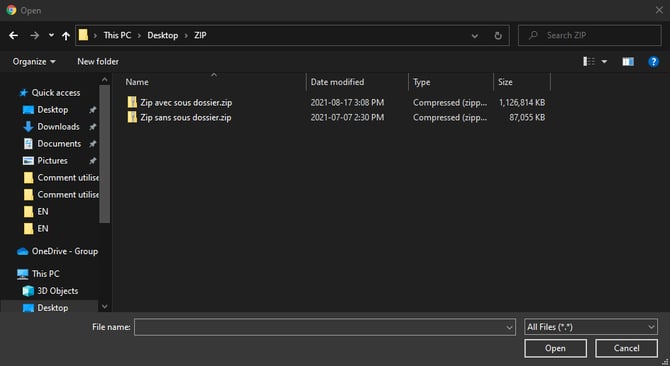Open the recent locations dropdown arrow
The width and height of the screenshot is (670, 366).
(x=51, y=35)
